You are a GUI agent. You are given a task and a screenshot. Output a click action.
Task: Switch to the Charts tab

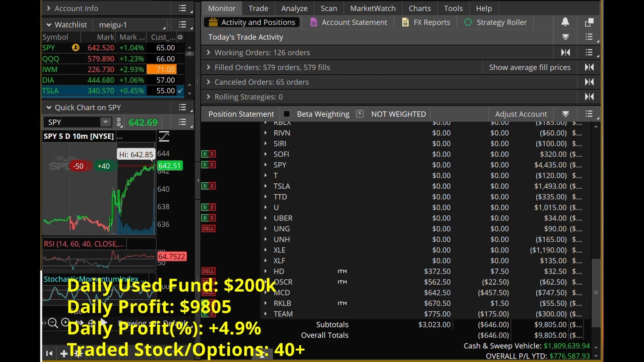(420, 8)
